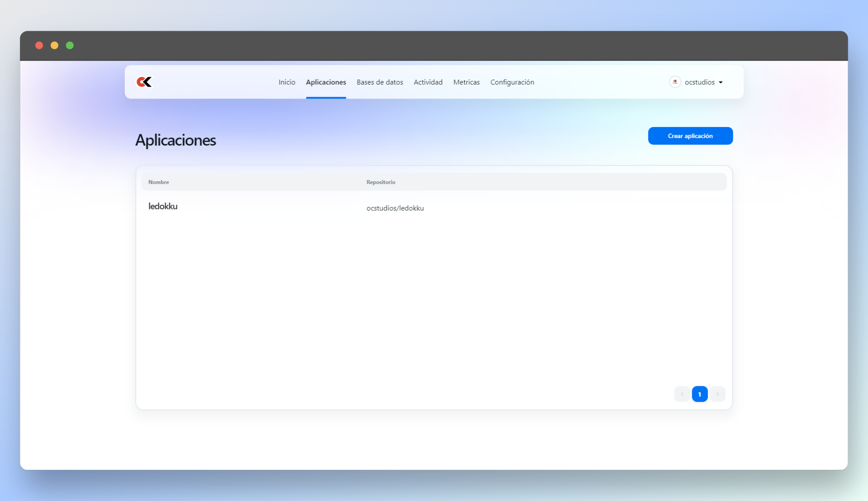Expand the ocstudios user dropdown arrow
This screenshot has height=501, width=868.
721,82
